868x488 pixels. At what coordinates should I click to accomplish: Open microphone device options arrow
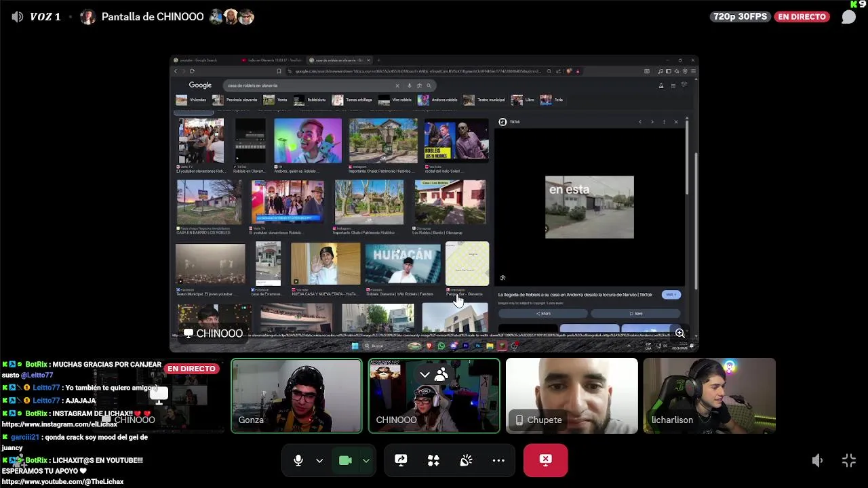[319, 461]
